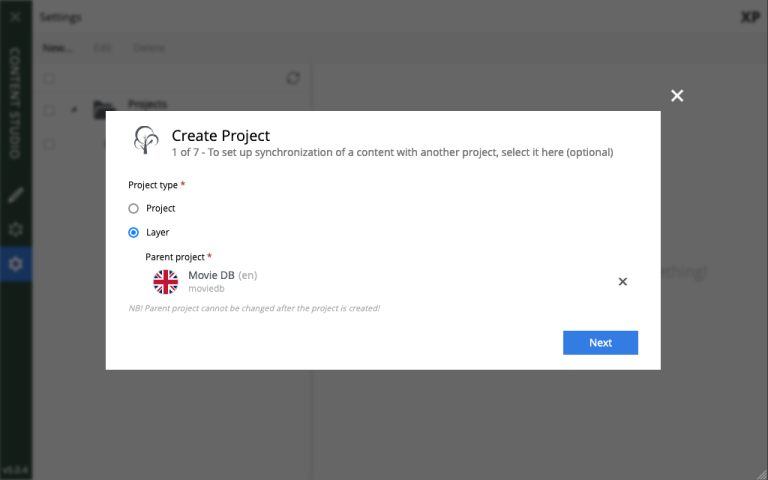Click the Delete toolbar button behind dialog
This screenshot has width=768, height=480.
148,48
